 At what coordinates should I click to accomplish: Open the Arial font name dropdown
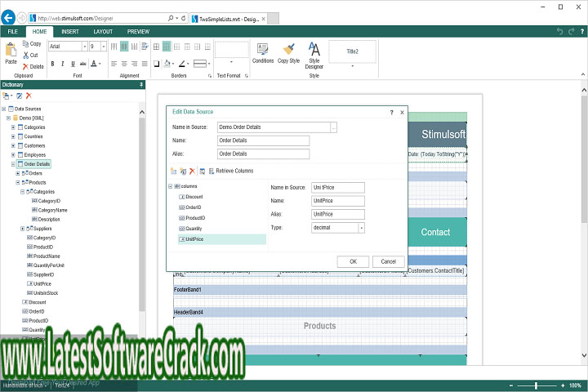[85, 46]
